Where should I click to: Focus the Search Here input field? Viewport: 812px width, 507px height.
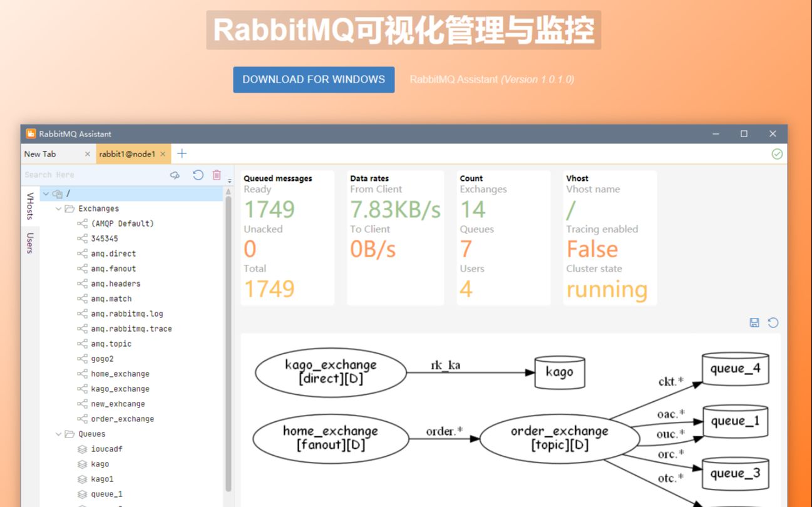(94, 175)
